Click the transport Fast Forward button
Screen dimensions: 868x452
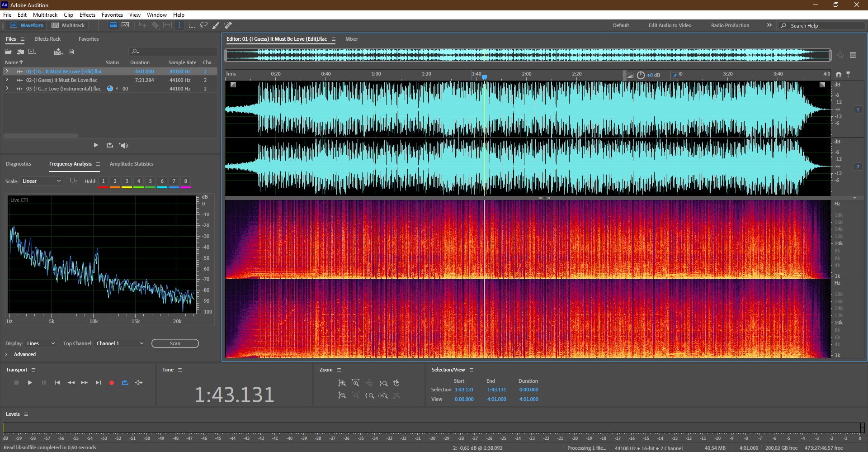[84, 383]
